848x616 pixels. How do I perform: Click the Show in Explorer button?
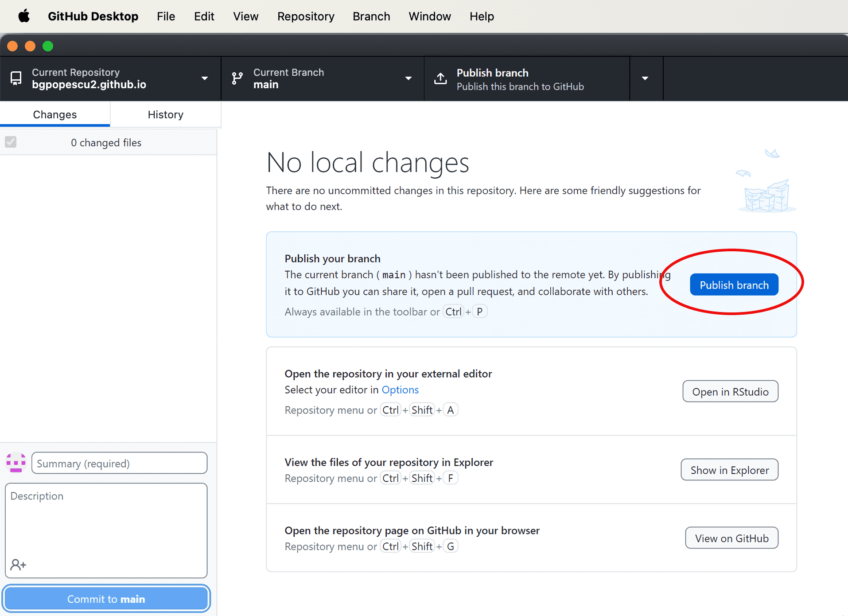click(x=729, y=470)
